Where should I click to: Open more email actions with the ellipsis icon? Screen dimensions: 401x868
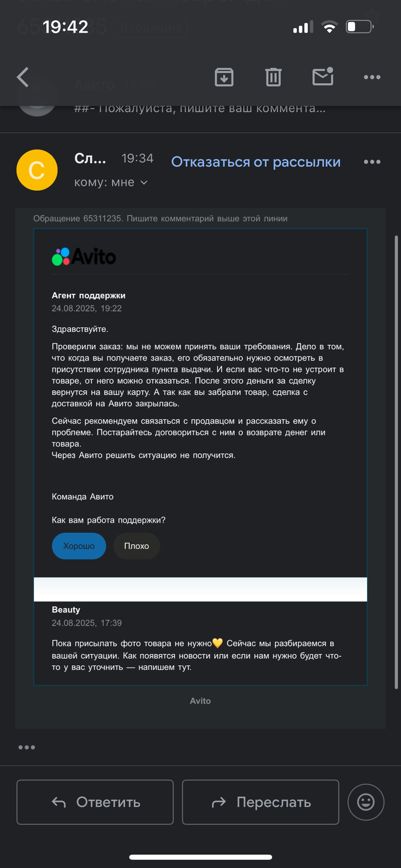(x=372, y=77)
